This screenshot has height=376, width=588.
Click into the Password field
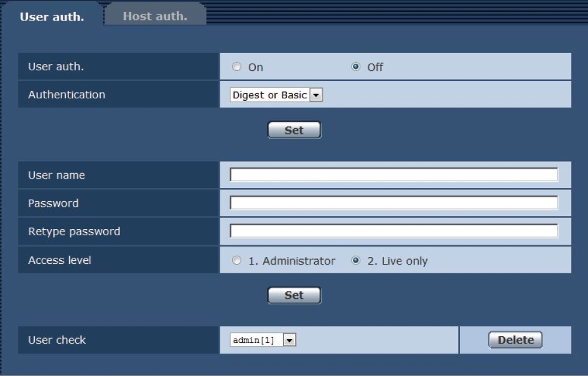pos(393,203)
